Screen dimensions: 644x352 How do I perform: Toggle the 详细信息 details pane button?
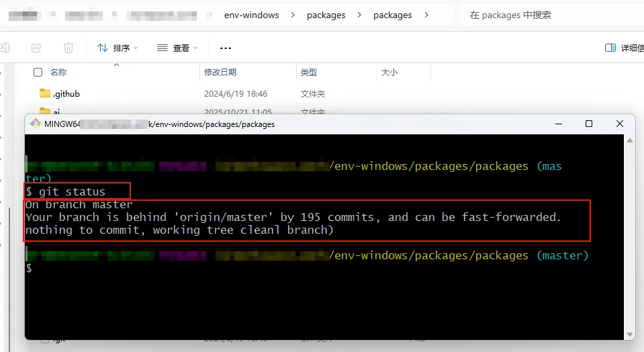point(625,48)
